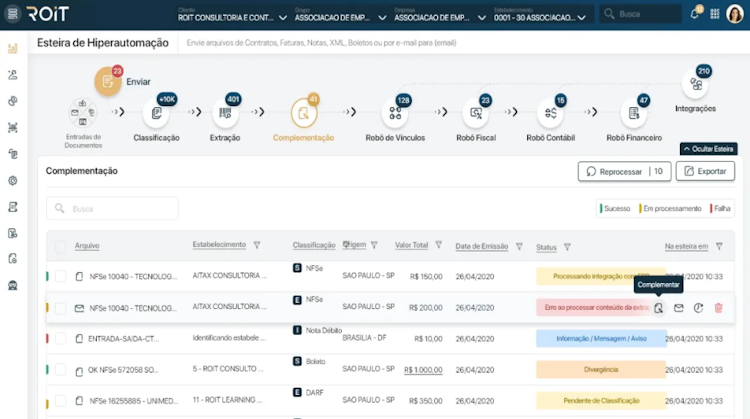Click the Enviar document upload icon

108,82
